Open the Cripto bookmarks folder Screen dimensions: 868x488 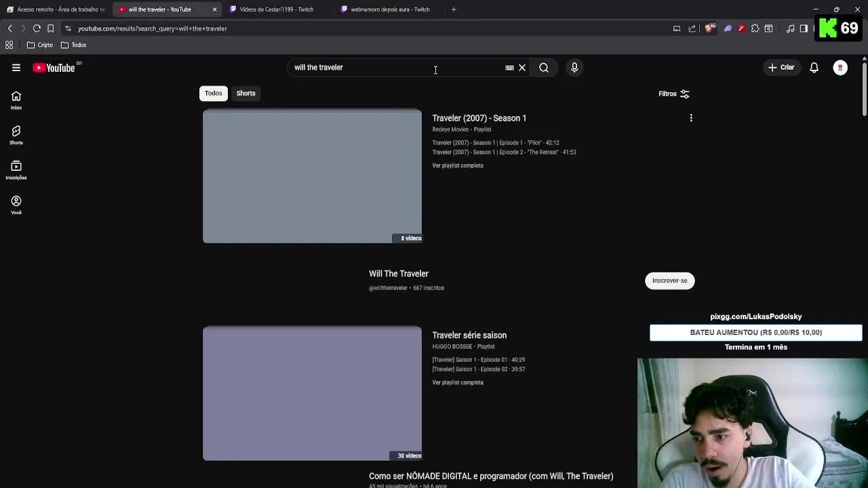click(40, 45)
